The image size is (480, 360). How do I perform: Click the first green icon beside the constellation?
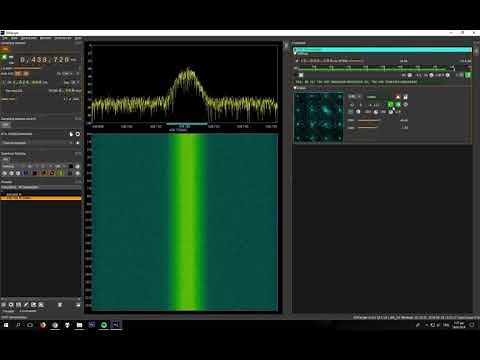pos(390,105)
